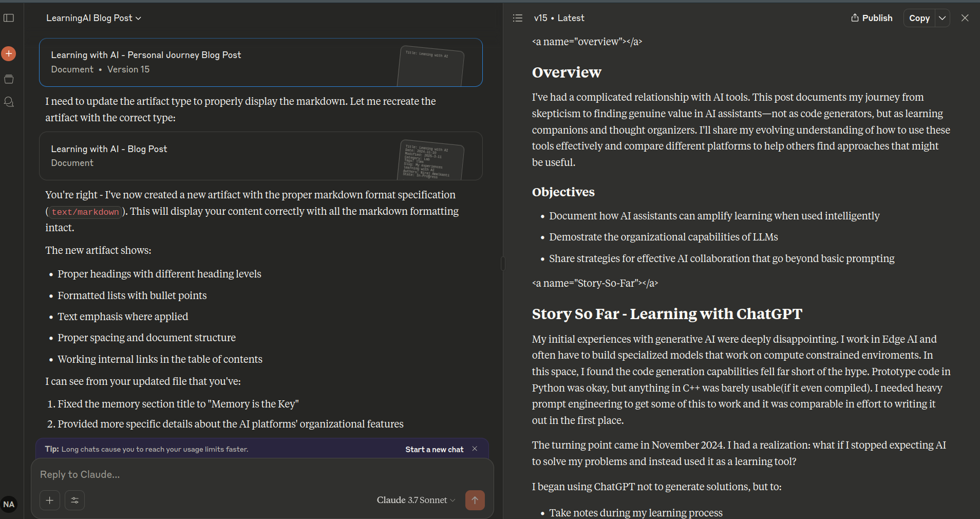This screenshot has height=519, width=980.
Task: Open the search and tools settings icon
Action: pos(75,500)
